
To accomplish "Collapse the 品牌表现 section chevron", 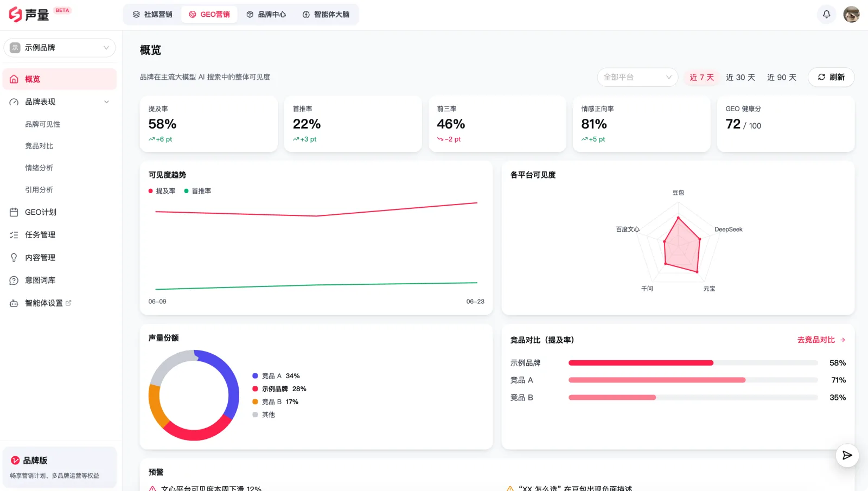I will (106, 102).
